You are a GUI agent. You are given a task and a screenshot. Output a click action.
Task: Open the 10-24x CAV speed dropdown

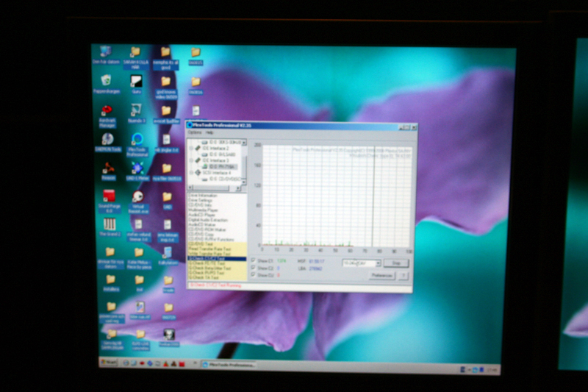point(362,263)
